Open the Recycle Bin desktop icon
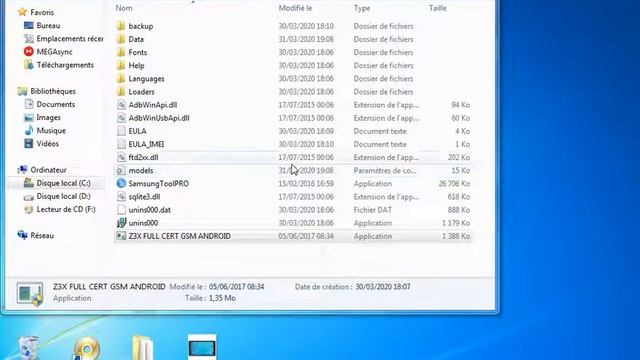640x360 pixels. [29, 348]
